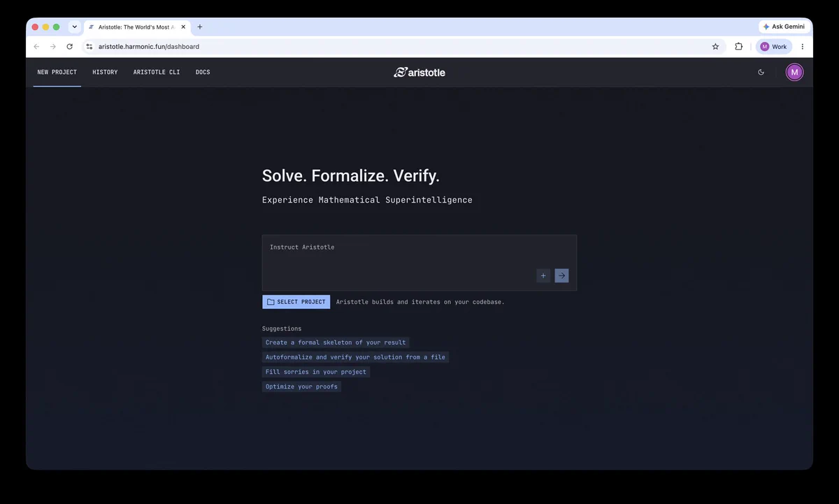Click the 'Solve. Formalize. Verify.' heading
Viewport: 839px width, 504px height.
pos(351,175)
